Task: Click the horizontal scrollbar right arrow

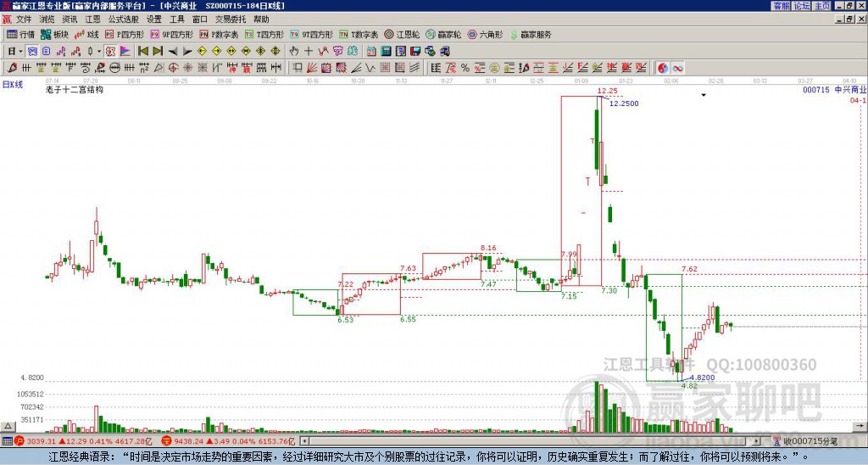Action: [756, 441]
